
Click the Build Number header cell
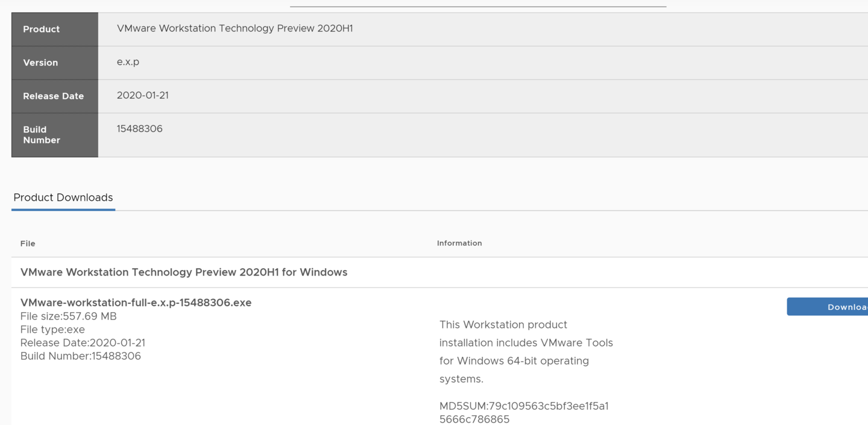click(x=55, y=135)
